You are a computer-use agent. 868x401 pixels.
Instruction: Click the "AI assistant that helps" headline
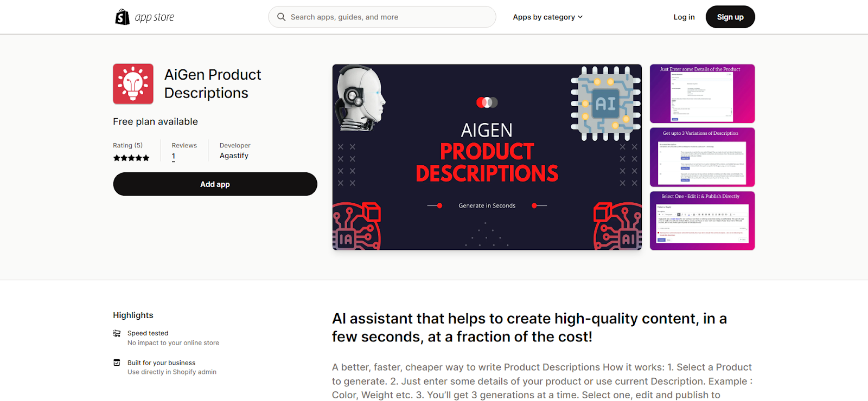[x=529, y=327]
